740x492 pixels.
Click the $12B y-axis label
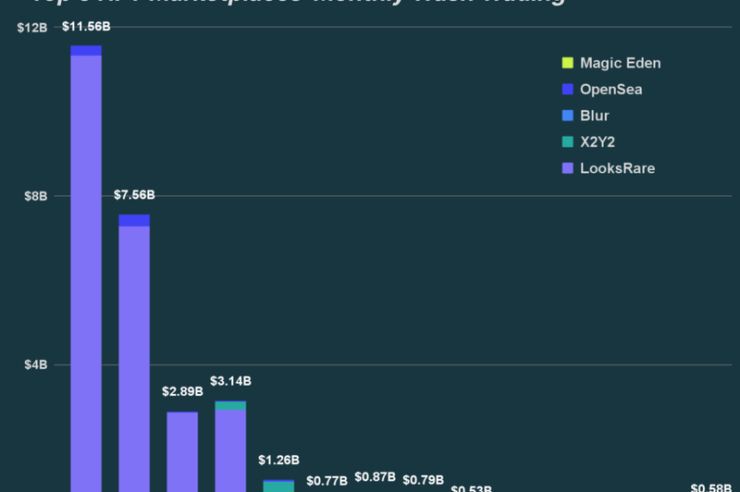tap(32, 28)
